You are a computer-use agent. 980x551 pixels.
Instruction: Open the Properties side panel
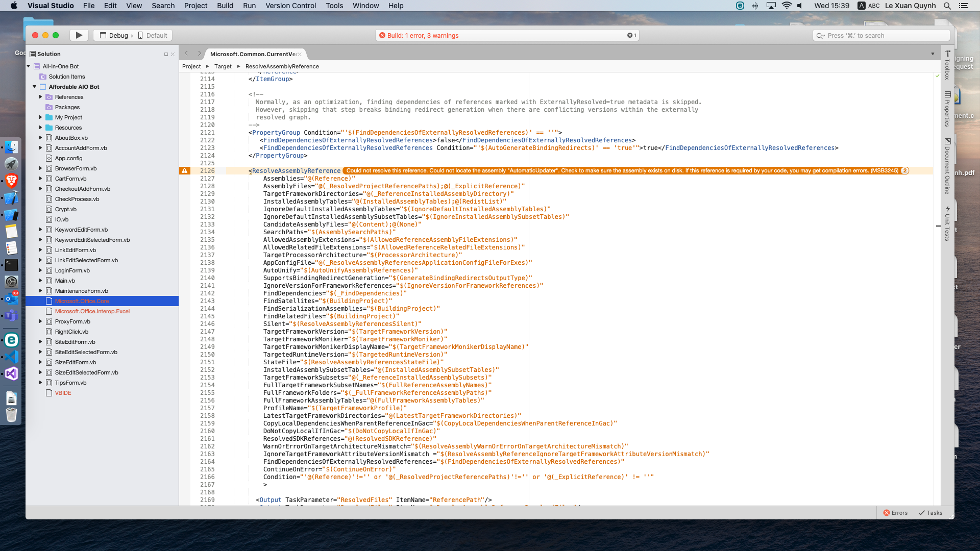(x=947, y=109)
